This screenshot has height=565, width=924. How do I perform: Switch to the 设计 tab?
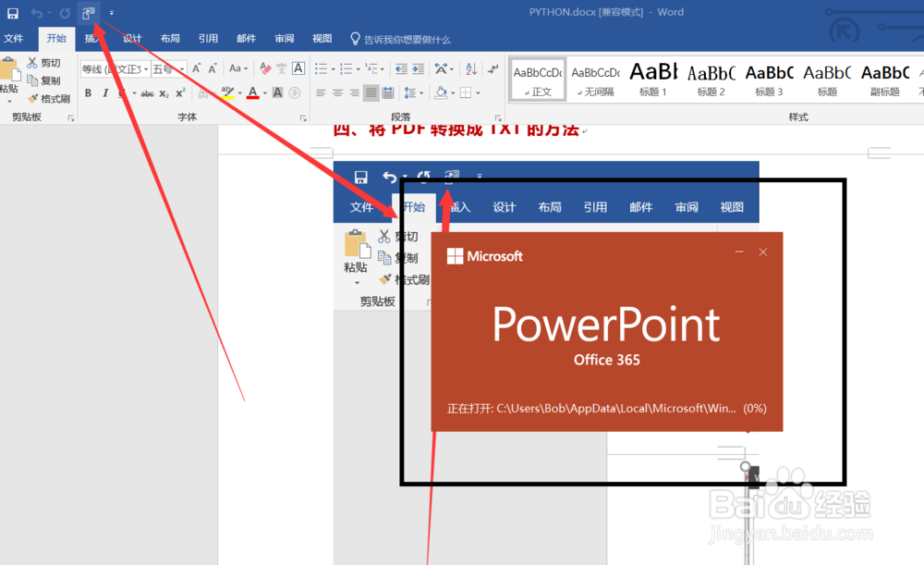point(132,39)
